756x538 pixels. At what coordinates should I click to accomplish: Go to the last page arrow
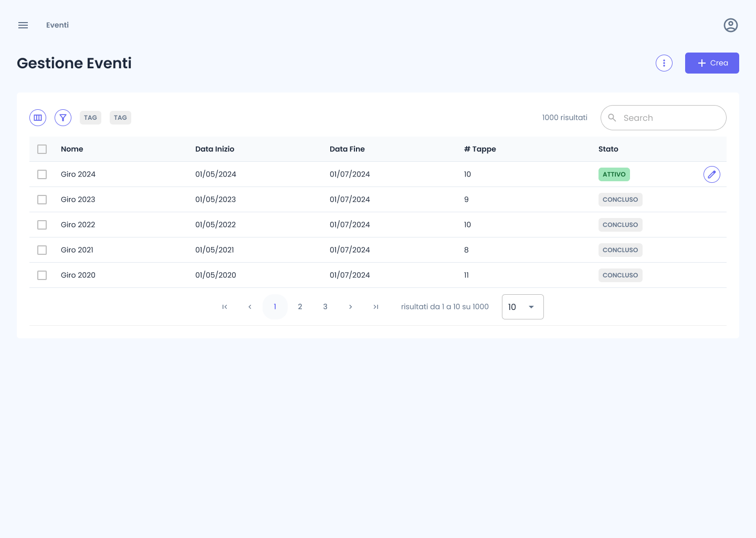point(376,307)
